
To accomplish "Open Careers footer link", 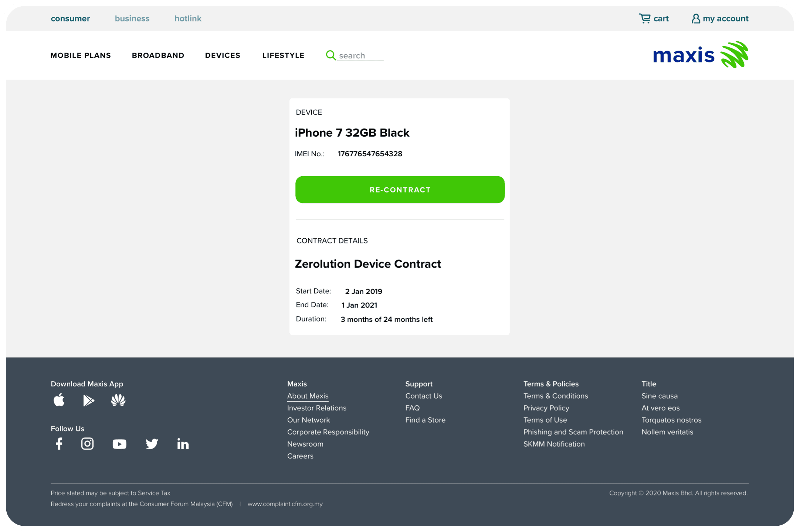I will coord(300,456).
